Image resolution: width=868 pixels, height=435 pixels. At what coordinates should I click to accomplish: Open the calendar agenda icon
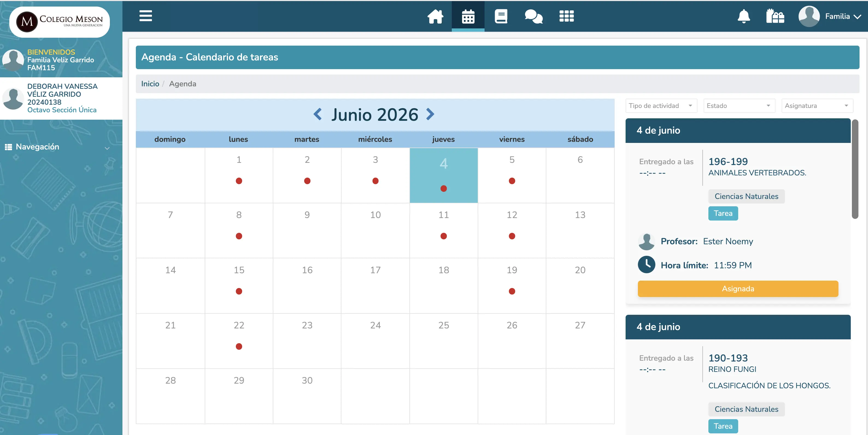(x=468, y=16)
